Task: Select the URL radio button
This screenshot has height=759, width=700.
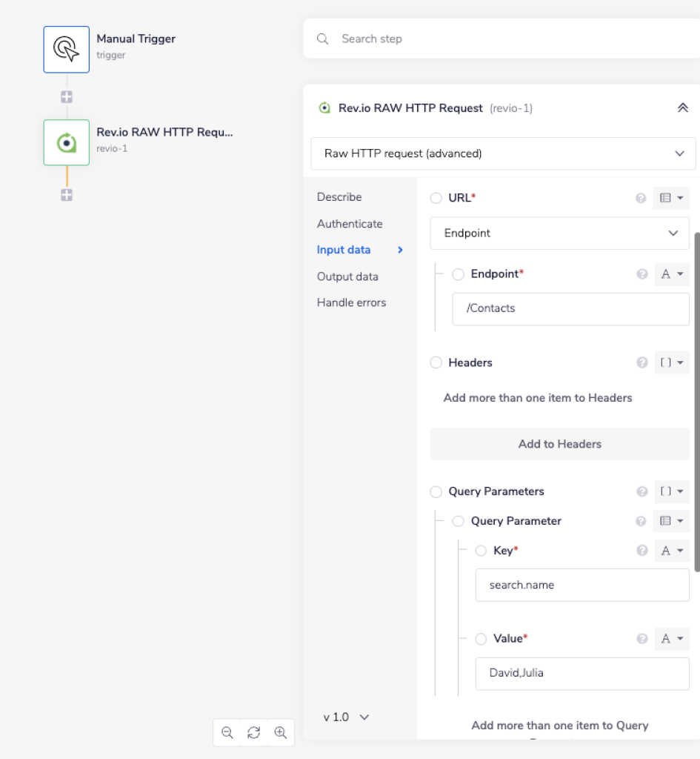Action: point(436,198)
